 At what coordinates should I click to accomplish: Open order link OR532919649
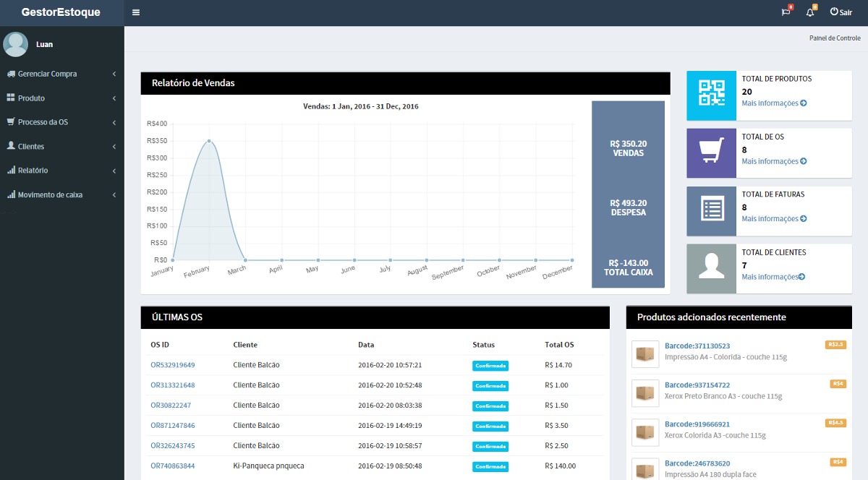tap(172, 365)
